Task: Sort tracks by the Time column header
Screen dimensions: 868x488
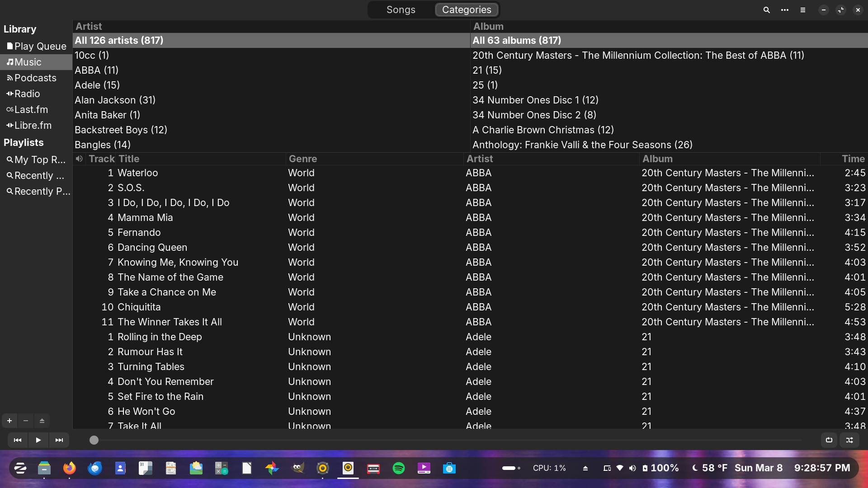Action: tap(853, 159)
